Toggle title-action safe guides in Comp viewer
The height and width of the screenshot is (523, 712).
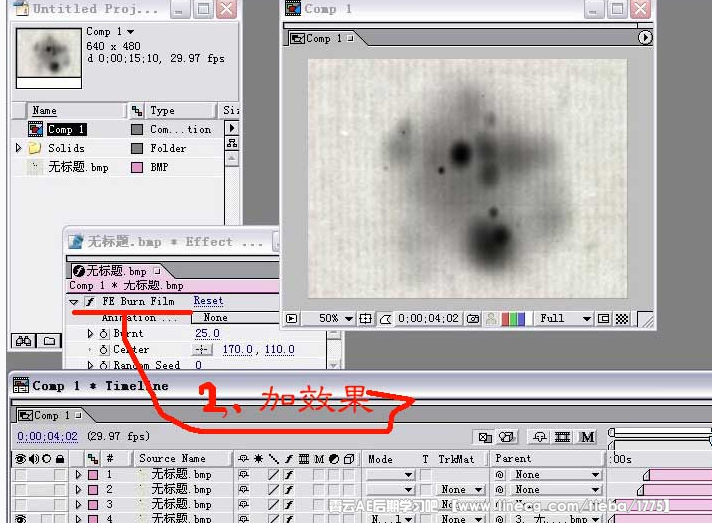366,319
